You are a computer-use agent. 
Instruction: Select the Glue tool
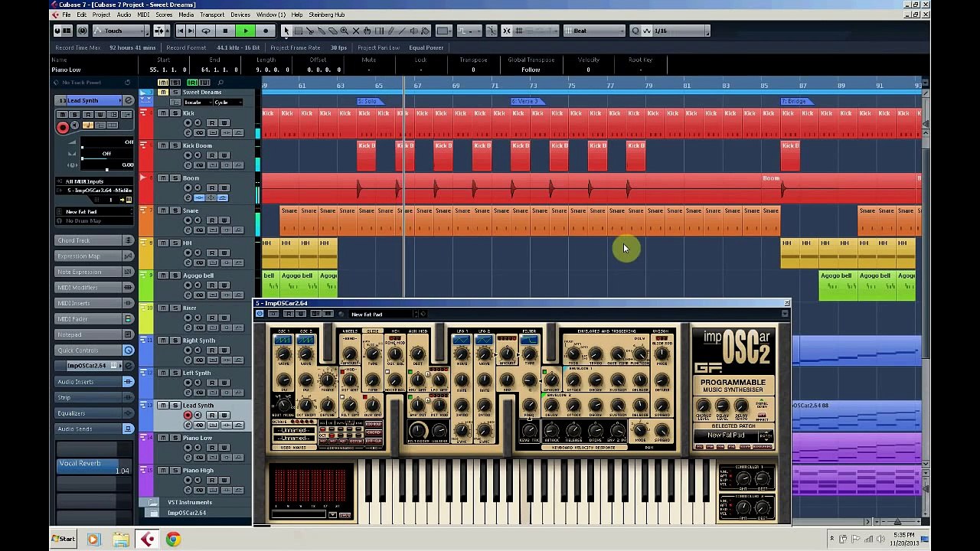click(322, 31)
